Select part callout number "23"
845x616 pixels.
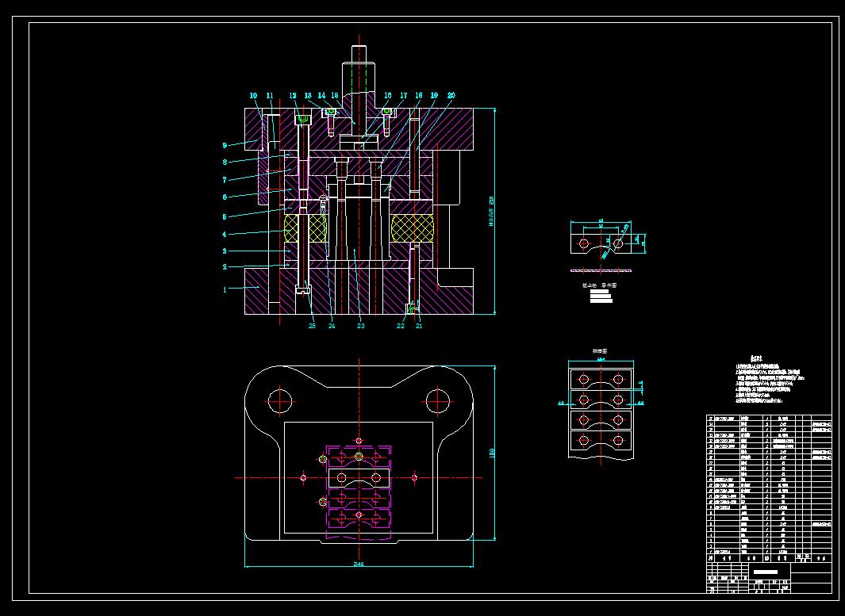point(360,326)
